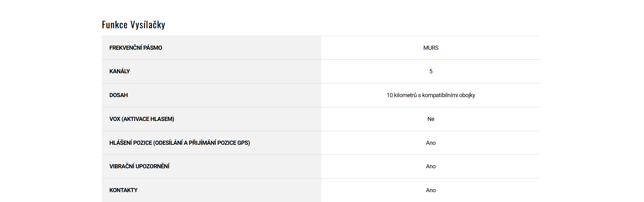644x202 pixels.
Task: Click the word "VOX" in the label
Action: tap(114, 119)
